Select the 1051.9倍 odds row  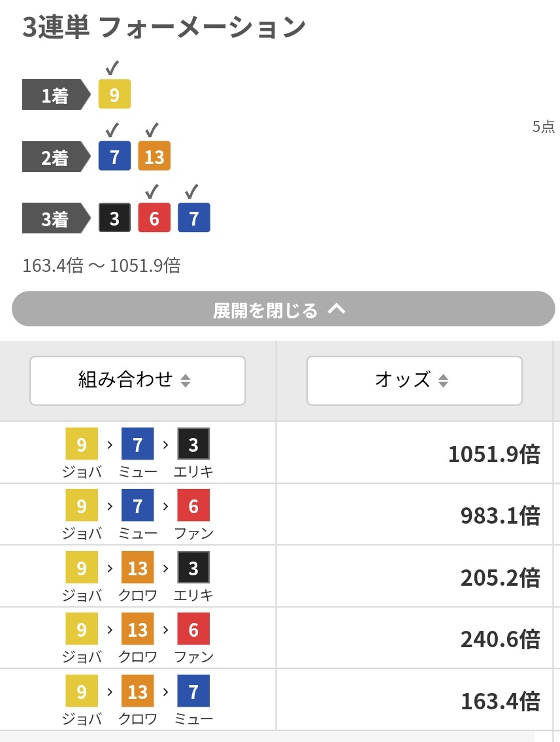(276, 452)
